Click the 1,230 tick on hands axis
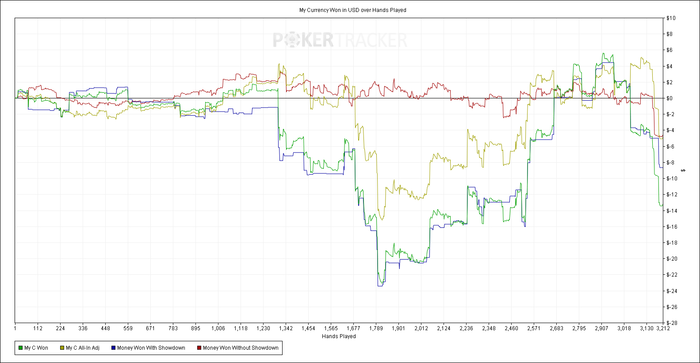The image size is (700, 363). pos(263,329)
